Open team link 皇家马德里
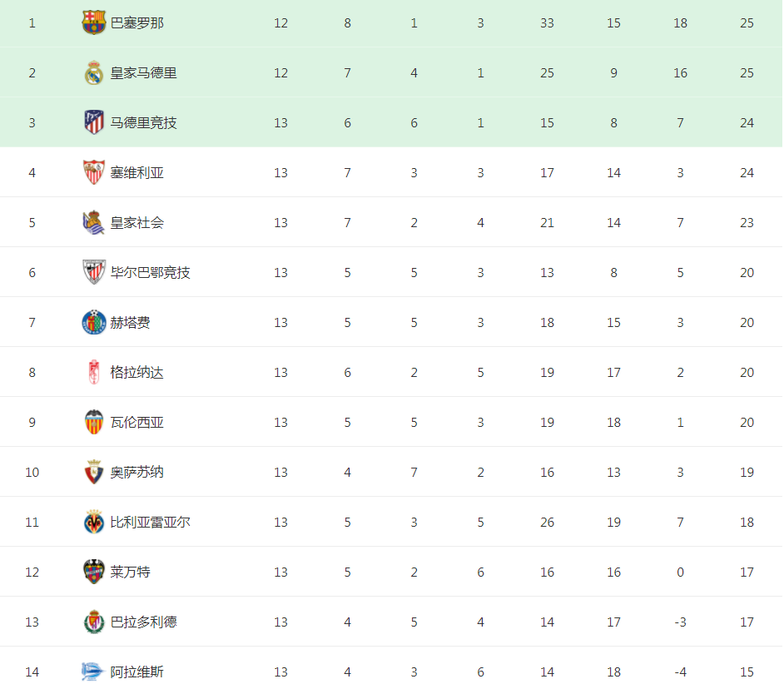Viewport: 784px width, 684px height. (143, 73)
